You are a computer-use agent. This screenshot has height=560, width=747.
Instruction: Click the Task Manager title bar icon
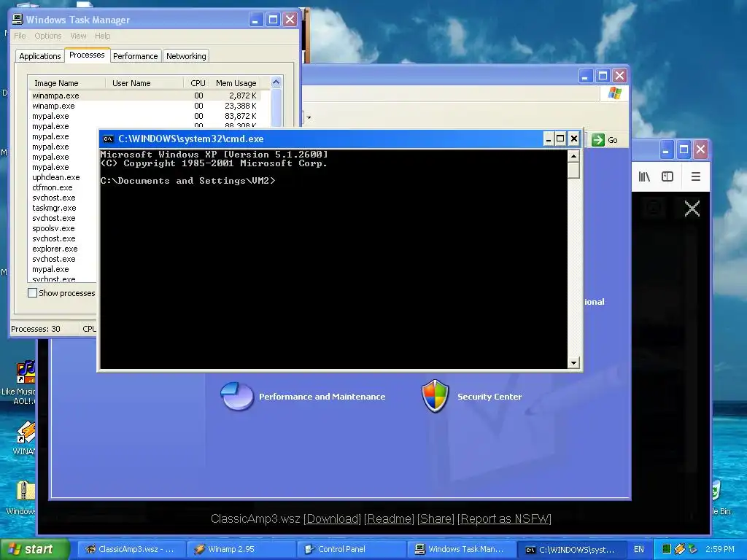[x=18, y=20]
